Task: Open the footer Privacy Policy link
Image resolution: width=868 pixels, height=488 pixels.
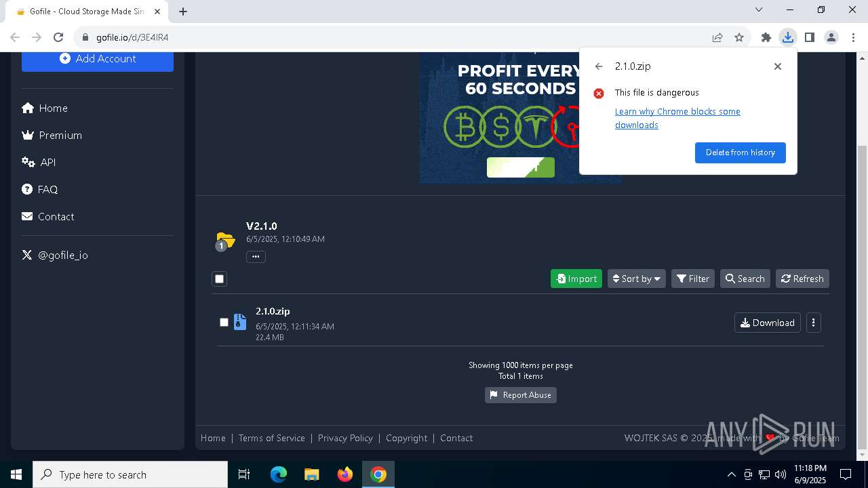Action: pos(345,438)
